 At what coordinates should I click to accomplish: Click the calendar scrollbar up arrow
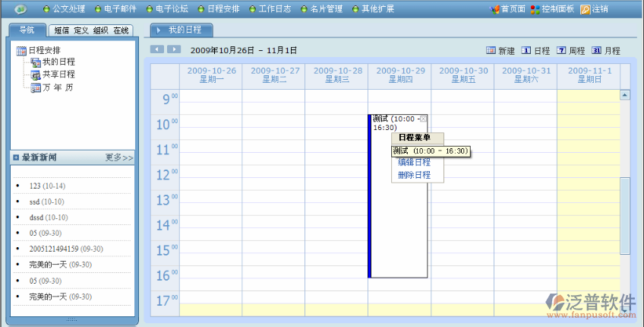625,95
